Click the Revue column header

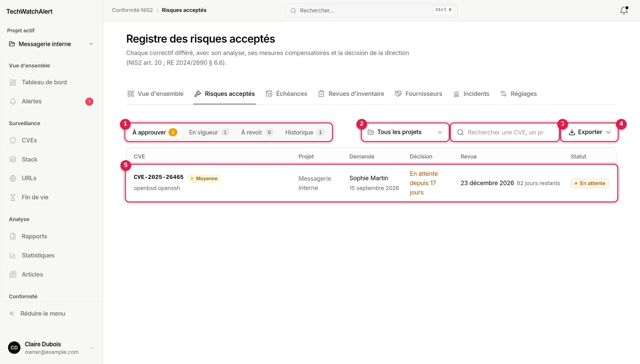[x=468, y=157]
